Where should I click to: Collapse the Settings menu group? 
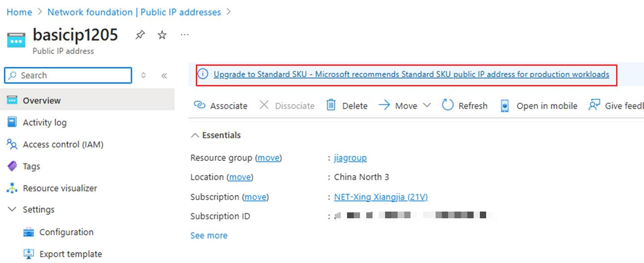13,209
